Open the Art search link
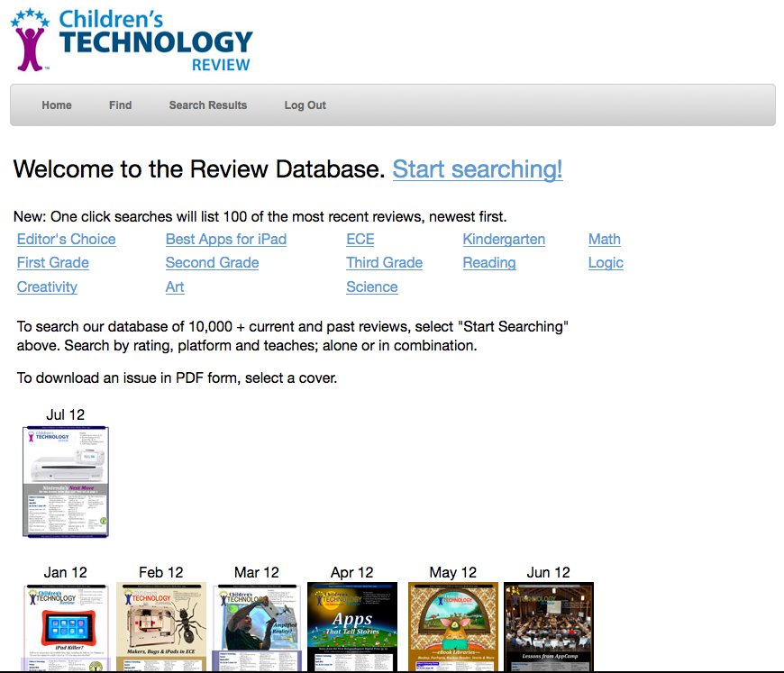The width and height of the screenshot is (784, 673). [x=175, y=287]
